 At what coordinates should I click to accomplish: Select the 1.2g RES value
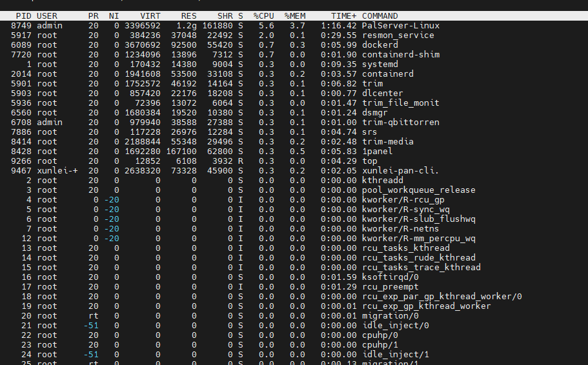(187, 26)
